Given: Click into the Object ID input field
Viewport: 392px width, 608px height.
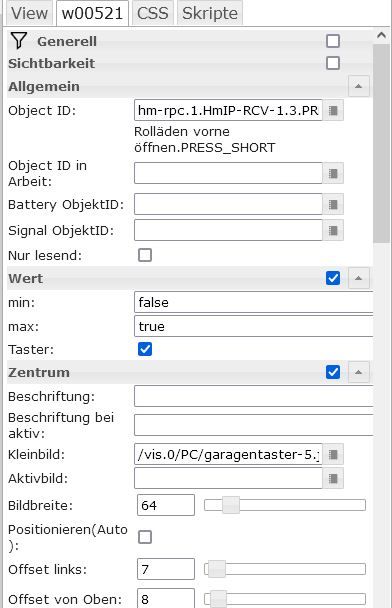Looking at the screenshot, I should [x=228, y=111].
